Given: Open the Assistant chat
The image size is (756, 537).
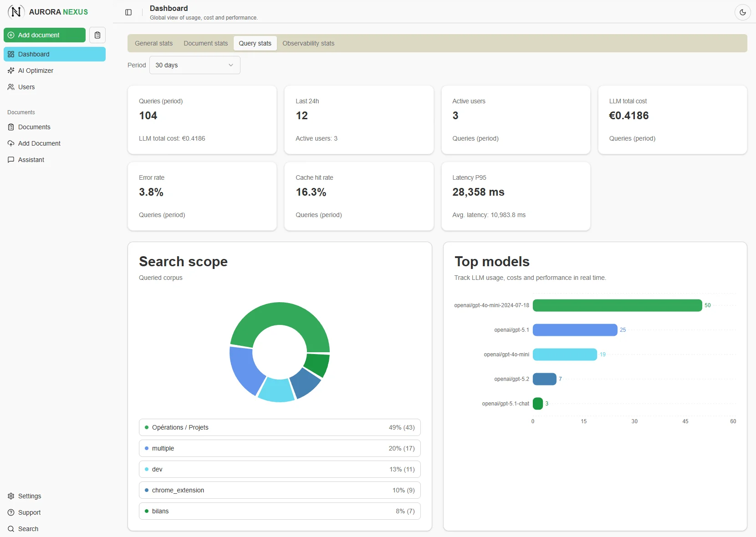Looking at the screenshot, I should pos(31,160).
